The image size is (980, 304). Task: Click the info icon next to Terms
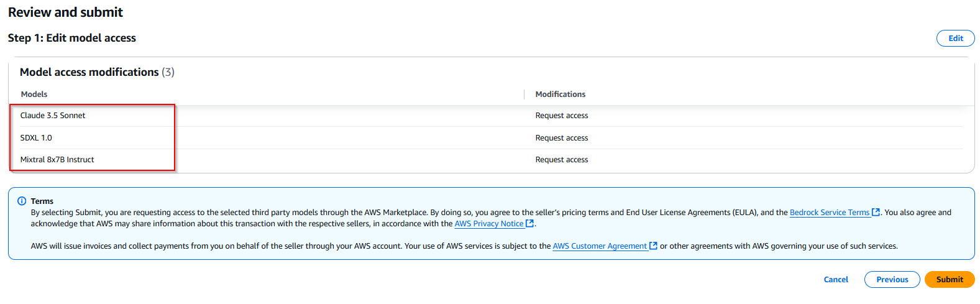[x=22, y=201]
